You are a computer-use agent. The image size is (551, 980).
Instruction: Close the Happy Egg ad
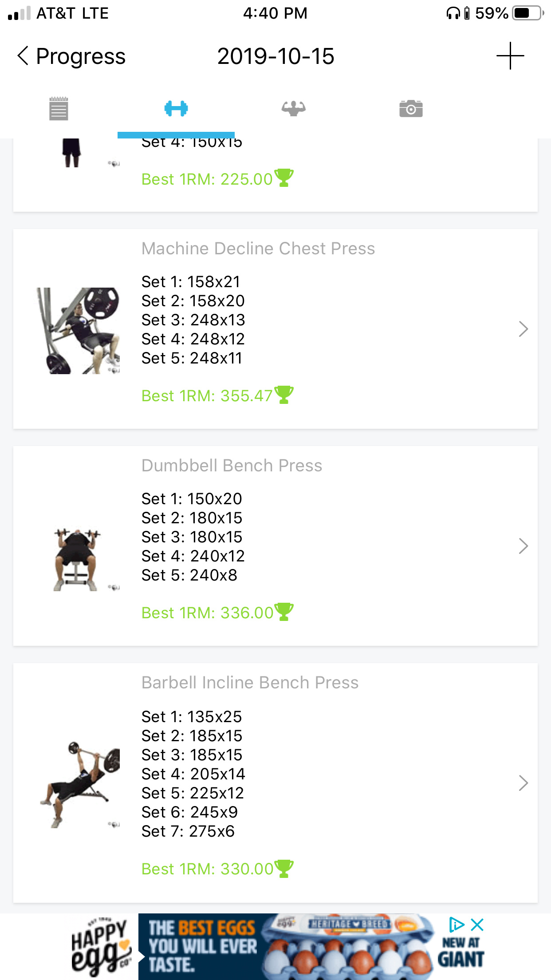[477, 925]
